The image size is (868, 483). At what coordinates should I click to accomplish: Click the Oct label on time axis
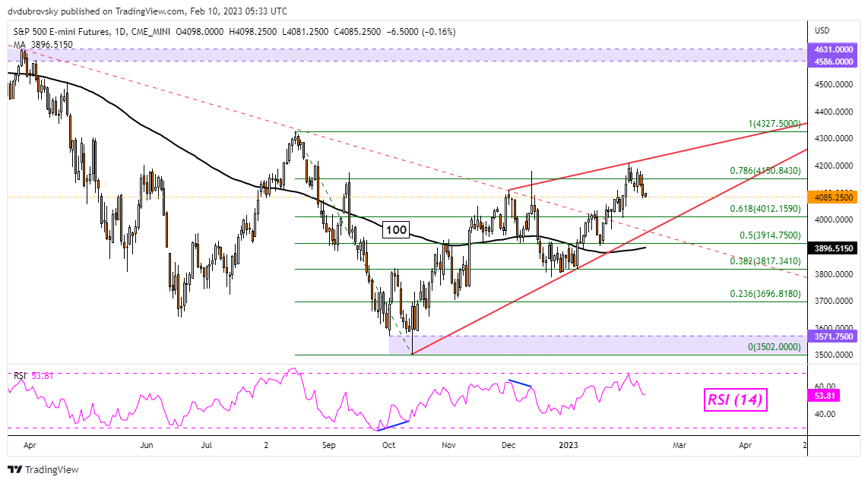click(x=388, y=445)
